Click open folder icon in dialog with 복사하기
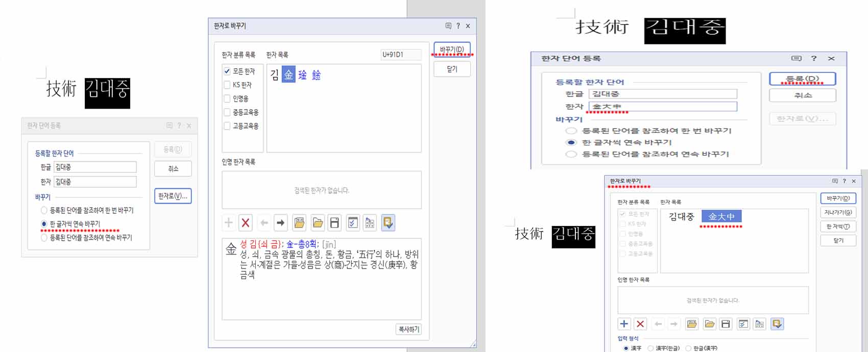This screenshot has width=868, height=352. point(318,222)
